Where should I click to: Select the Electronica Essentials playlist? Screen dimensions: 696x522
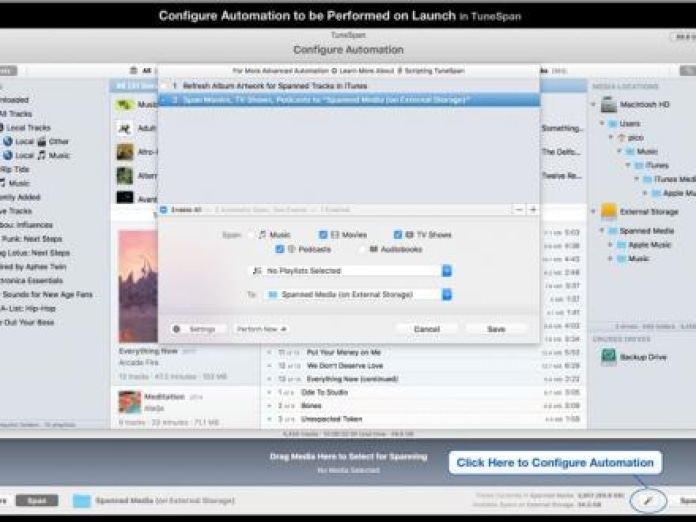tap(32, 281)
